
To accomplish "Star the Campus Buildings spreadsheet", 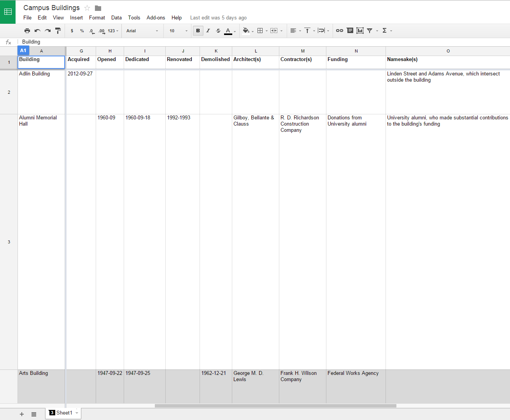I will [x=87, y=7].
